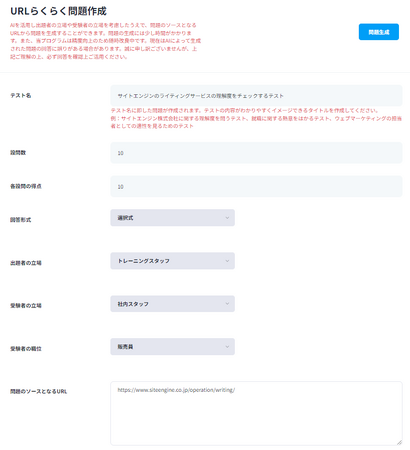Focus the テスト名 input field
The image size is (410, 450).
tap(256, 96)
